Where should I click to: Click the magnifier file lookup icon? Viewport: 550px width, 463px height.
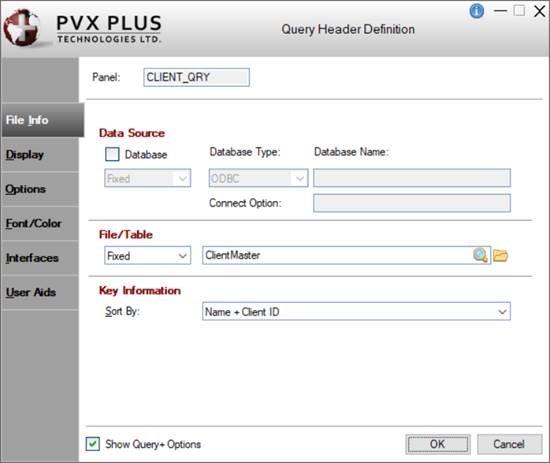480,255
